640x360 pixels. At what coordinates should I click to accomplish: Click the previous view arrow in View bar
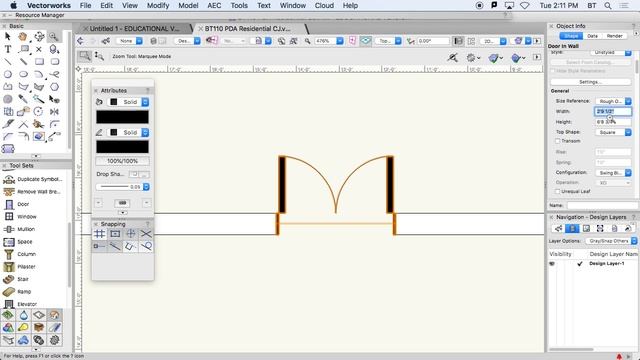(x=81, y=41)
